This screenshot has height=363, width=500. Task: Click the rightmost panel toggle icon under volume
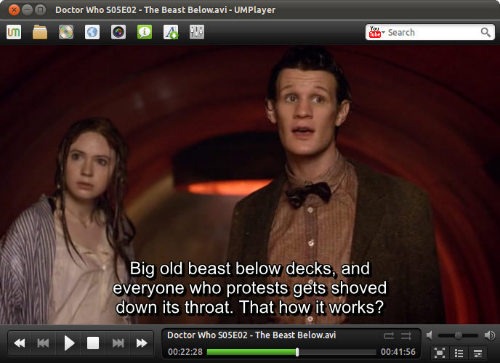[478, 353]
